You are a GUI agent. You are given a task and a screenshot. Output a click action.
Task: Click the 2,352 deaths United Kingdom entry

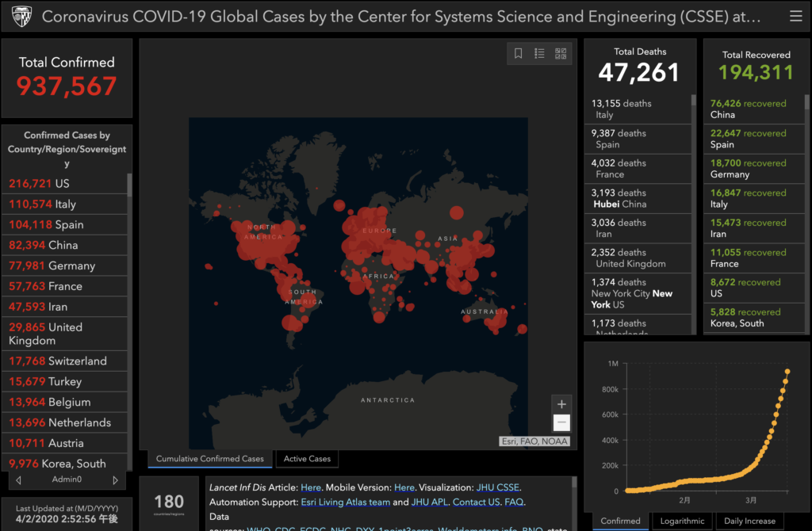(x=638, y=258)
